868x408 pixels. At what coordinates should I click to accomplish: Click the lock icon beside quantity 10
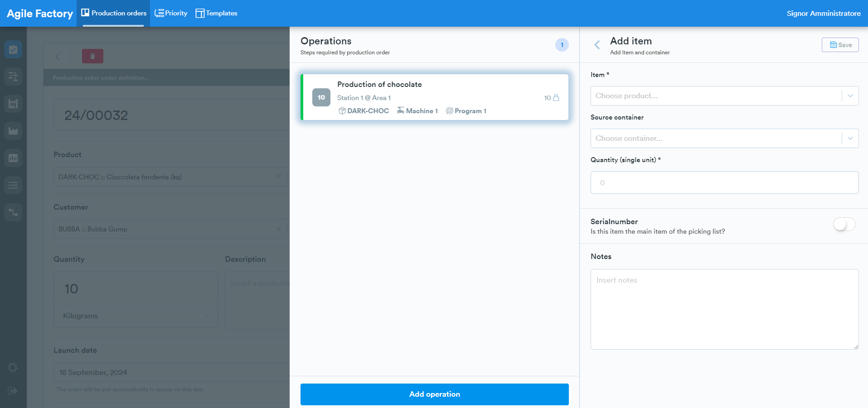click(x=556, y=98)
